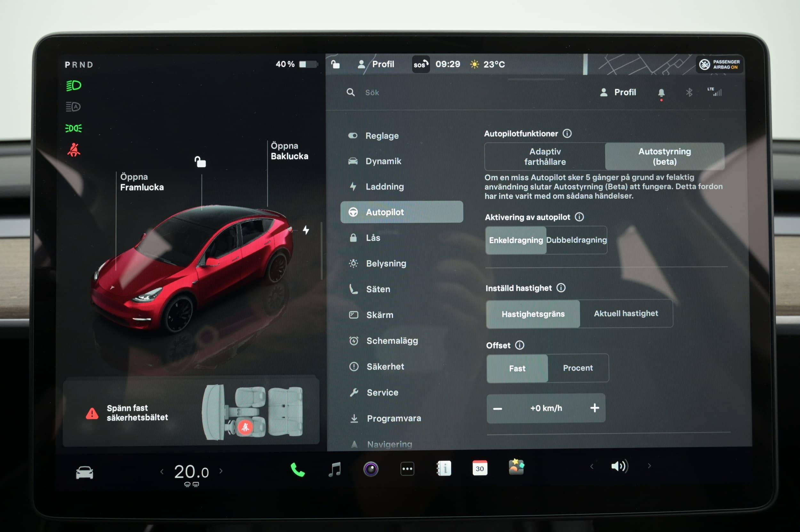Open the Calendar app showing 30
This screenshot has width=800, height=532.
pos(480,468)
